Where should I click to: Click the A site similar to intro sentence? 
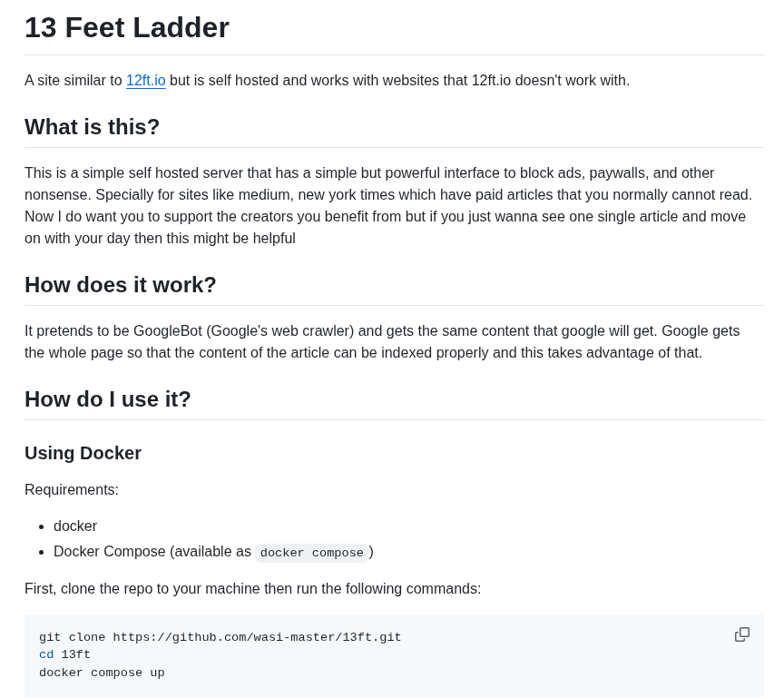pos(327,81)
